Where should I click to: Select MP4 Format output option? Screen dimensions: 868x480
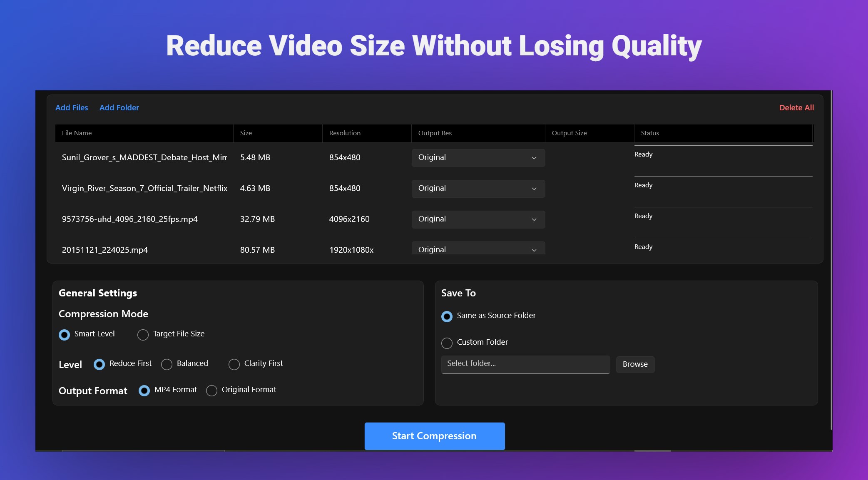144,390
